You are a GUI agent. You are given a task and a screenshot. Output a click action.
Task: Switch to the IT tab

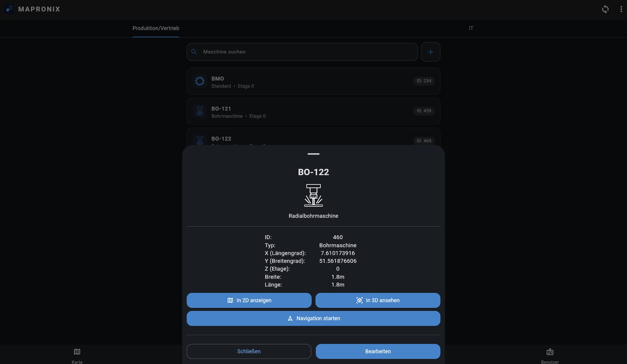[x=471, y=28]
